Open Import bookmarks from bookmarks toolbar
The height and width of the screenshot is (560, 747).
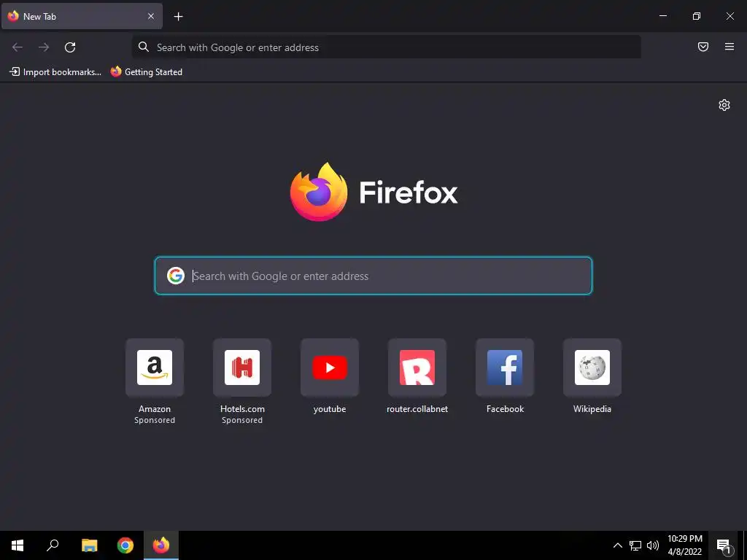point(55,72)
